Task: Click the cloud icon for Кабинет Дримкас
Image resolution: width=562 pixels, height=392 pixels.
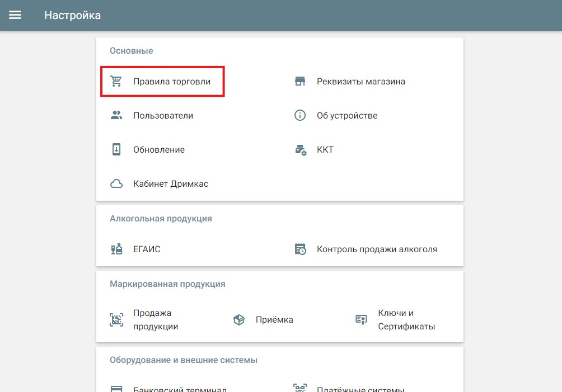Action: coord(116,184)
